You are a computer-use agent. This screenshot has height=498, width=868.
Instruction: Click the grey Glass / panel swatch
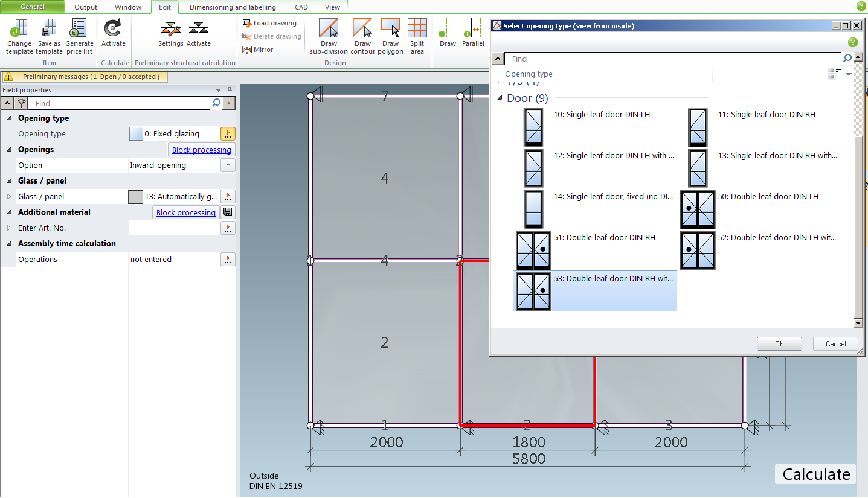pos(136,197)
